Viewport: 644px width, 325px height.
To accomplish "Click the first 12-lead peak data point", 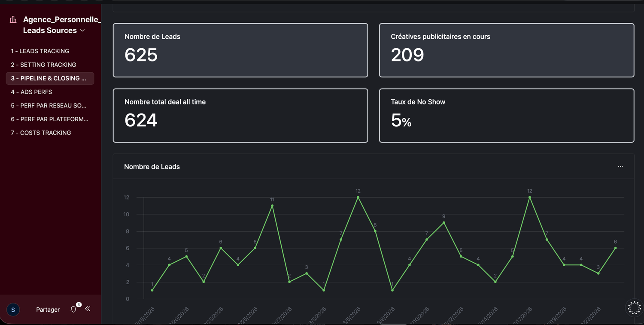I will click(358, 197).
